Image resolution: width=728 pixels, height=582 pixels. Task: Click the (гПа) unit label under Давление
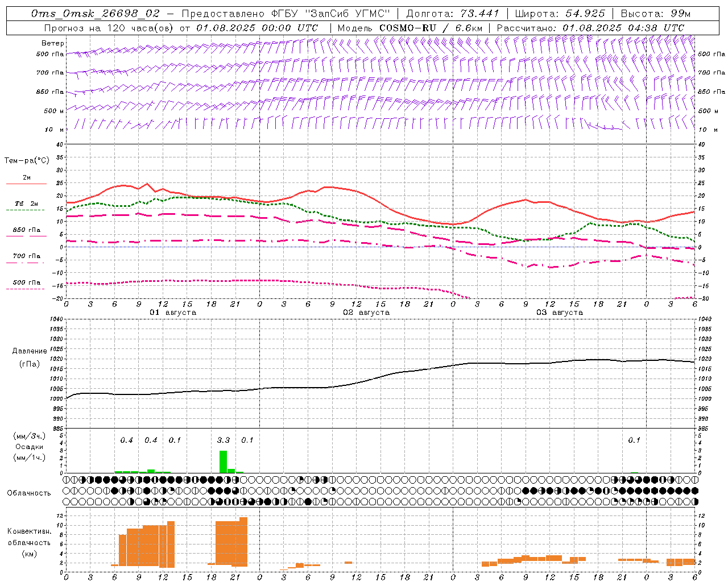tap(29, 364)
